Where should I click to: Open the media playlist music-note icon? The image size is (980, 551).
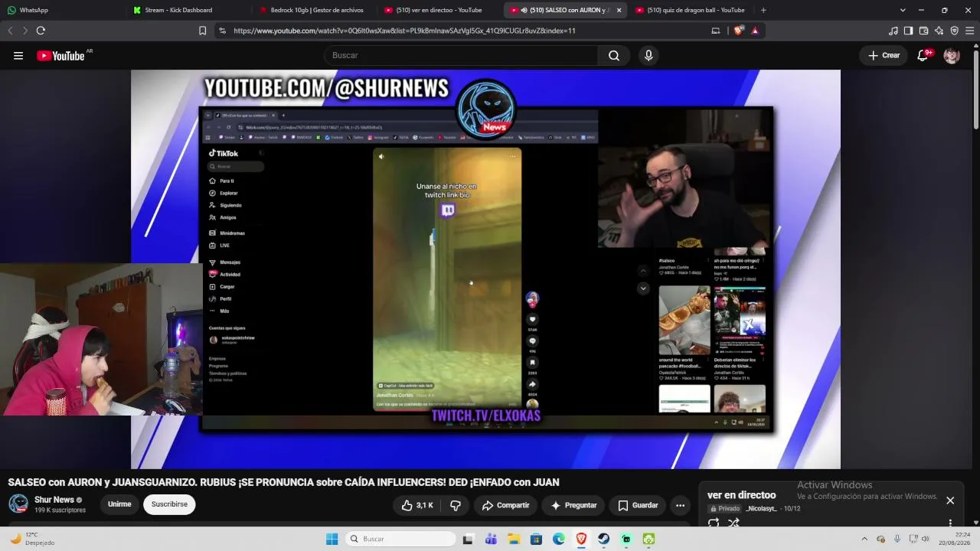pyautogui.click(x=893, y=31)
